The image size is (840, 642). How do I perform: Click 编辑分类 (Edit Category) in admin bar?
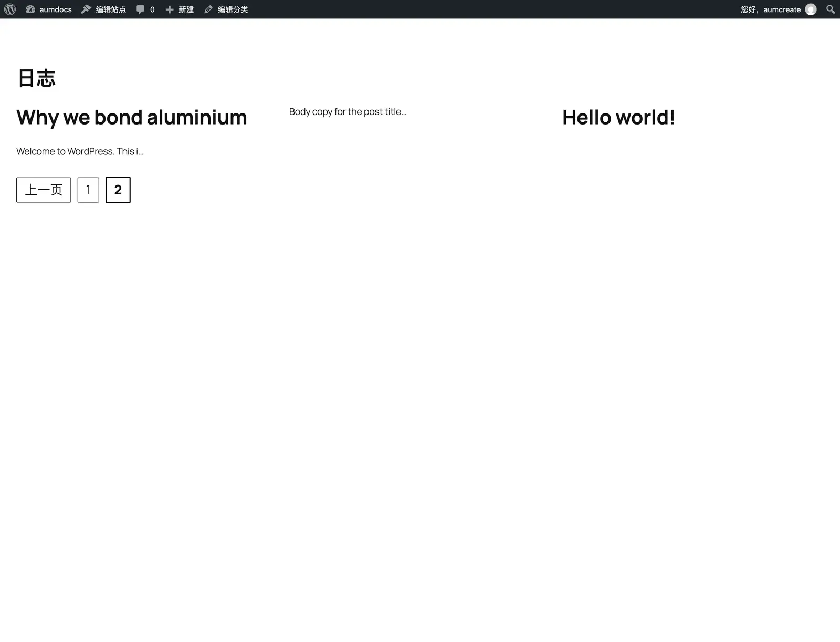pos(226,9)
